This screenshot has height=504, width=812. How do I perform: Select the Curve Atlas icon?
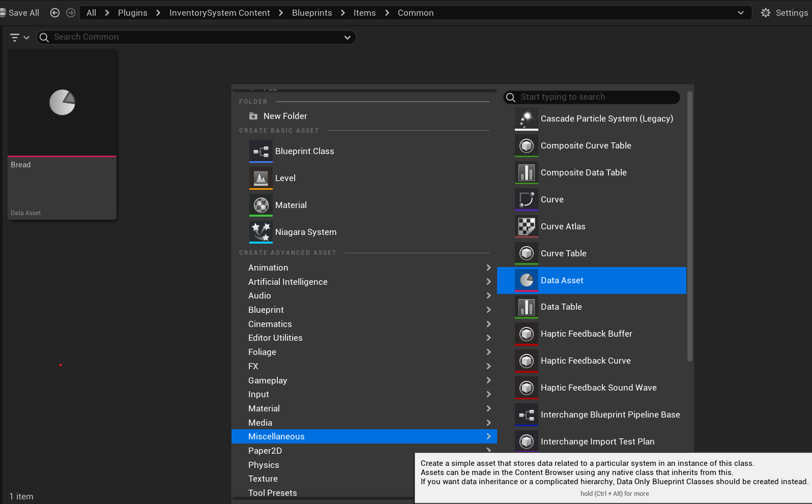point(527,226)
